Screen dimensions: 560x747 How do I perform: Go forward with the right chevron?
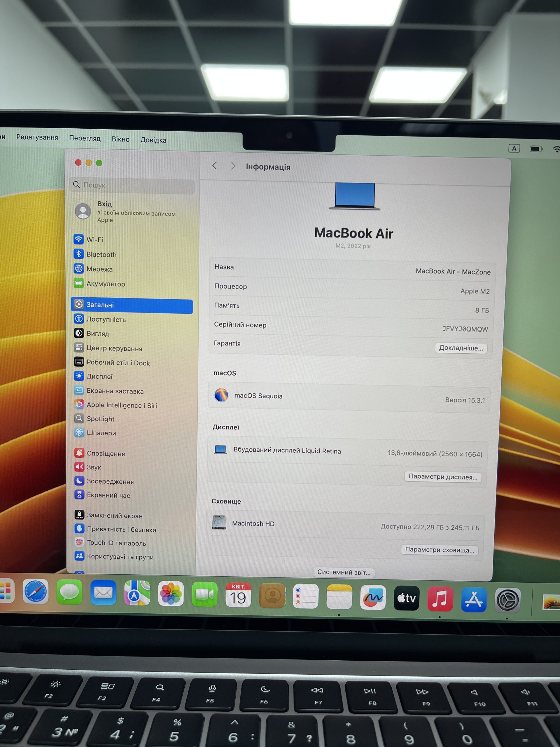click(233, 166)
